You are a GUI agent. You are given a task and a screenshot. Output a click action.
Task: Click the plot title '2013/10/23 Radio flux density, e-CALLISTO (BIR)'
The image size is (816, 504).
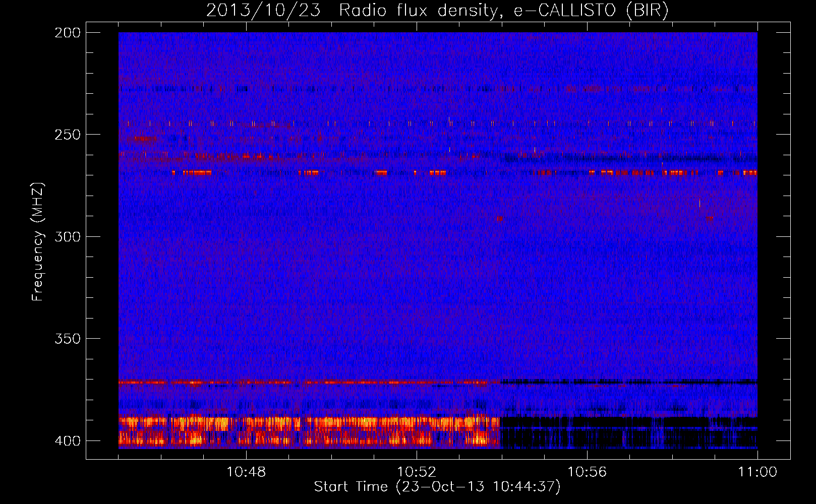tap(437, 11)
